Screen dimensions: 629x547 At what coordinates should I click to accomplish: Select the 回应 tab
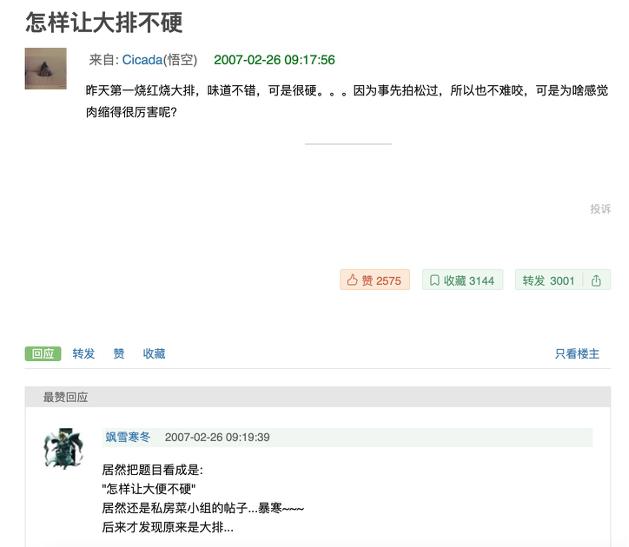tap(43, 354)
